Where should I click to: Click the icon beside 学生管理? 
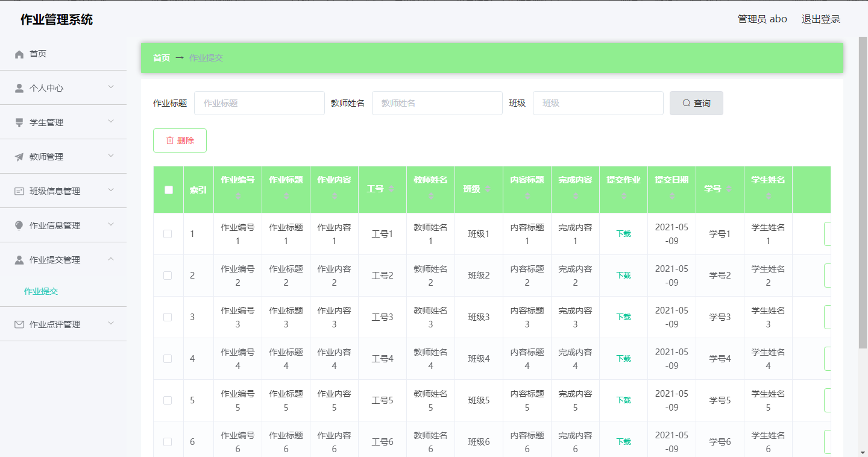[x=19, y=123]
